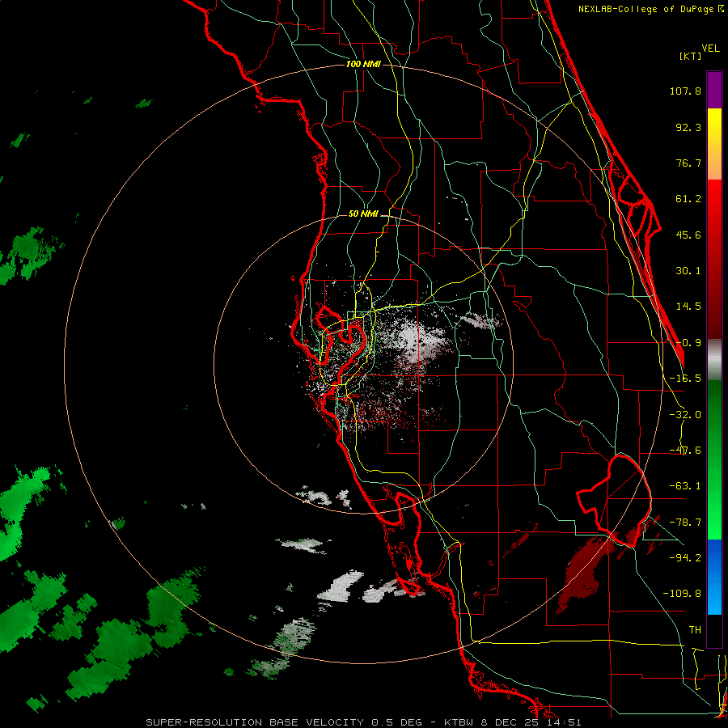
Task: Click the -47.6 legend value
Action: point(685,451)
